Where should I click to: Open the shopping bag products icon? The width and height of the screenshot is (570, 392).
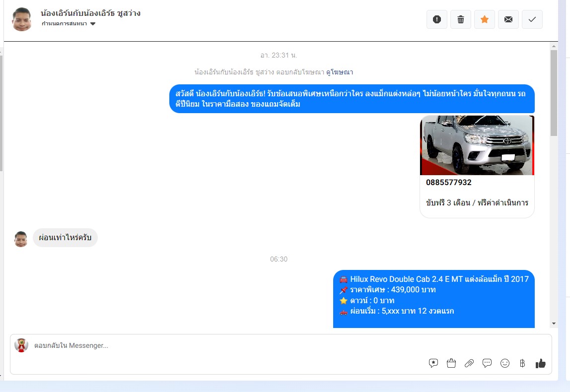coord(451,363)
